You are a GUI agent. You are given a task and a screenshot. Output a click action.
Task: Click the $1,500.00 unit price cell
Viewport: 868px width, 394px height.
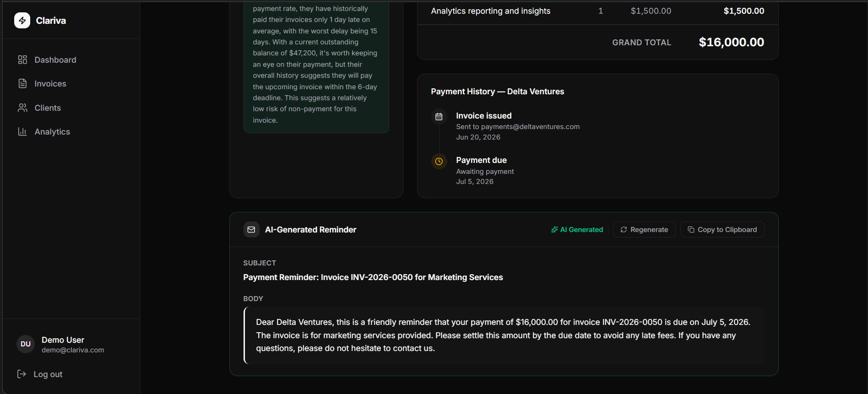[651, 11]
